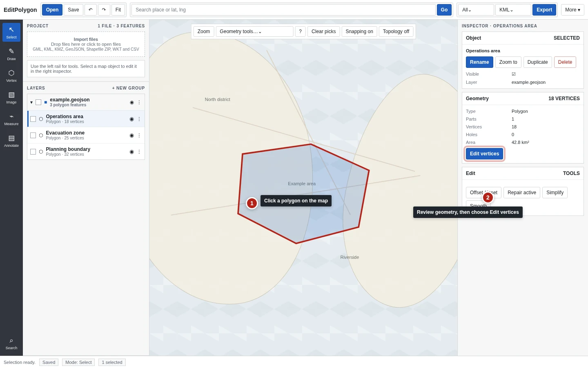Image resolution: width=588 pixels, height=368 pixels.
Task: Click the Planning boundary polygon icon
Action: tap(41, 152)
